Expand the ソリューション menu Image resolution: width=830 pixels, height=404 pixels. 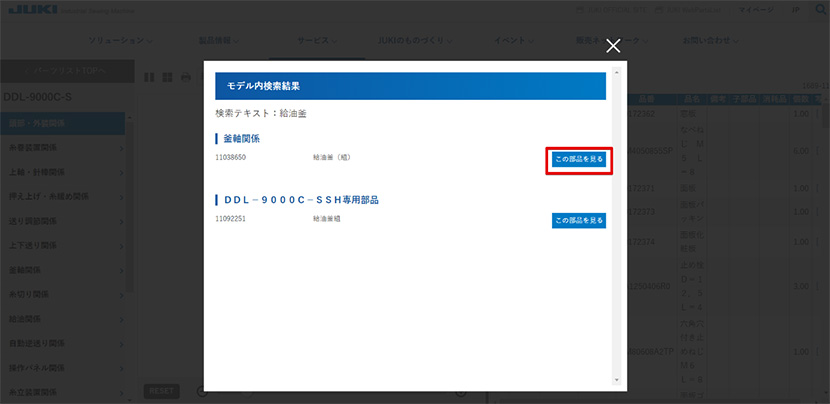(x=121, y=40)
